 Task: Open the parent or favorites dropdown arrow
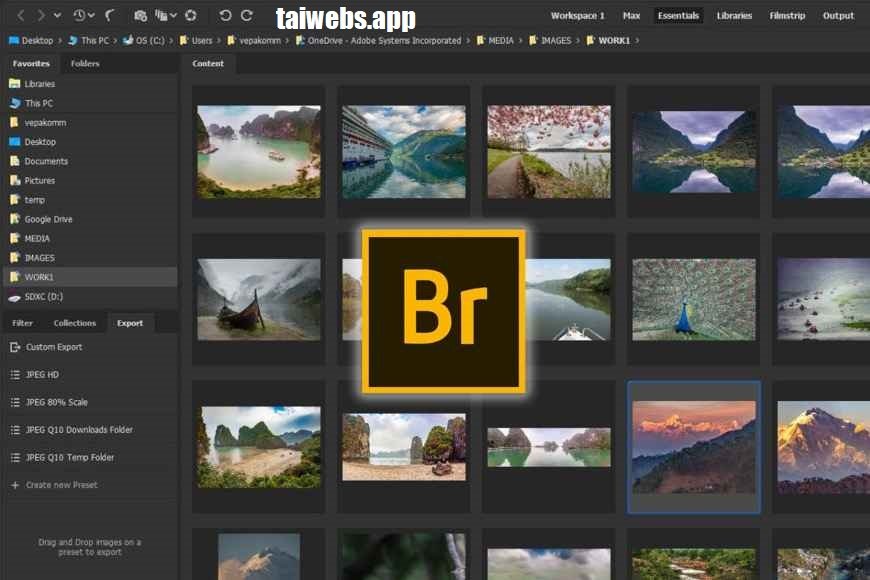(57, 16)
